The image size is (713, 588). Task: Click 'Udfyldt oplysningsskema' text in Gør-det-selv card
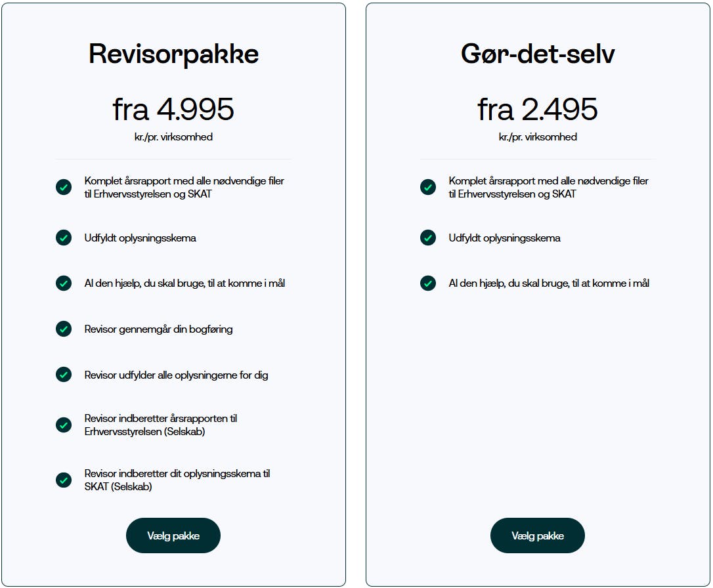[504, 238]
